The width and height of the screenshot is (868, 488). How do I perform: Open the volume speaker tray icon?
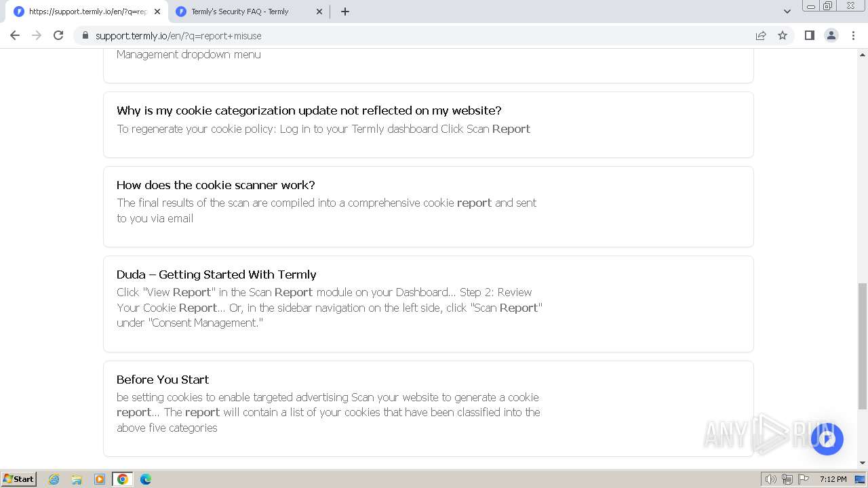(x=771, y=479)
